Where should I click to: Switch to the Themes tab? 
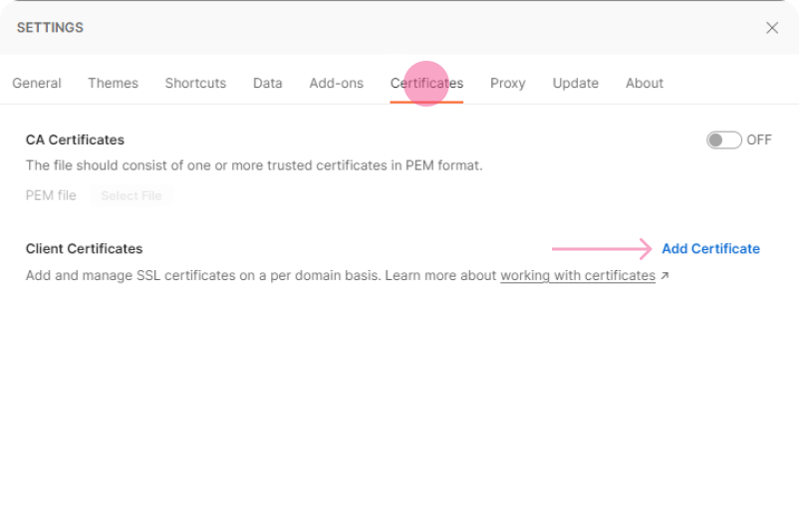pyautogui.click(x=113, y=84)
